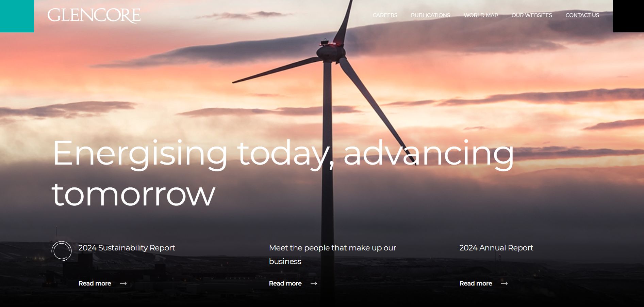Click CONTACT US in the navigation

pos(582,15)
